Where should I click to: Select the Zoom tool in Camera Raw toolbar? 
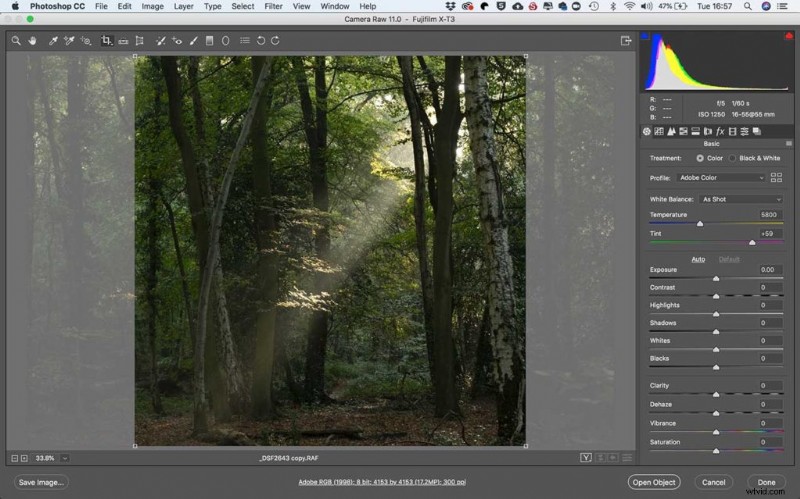(x=16, y=41)
